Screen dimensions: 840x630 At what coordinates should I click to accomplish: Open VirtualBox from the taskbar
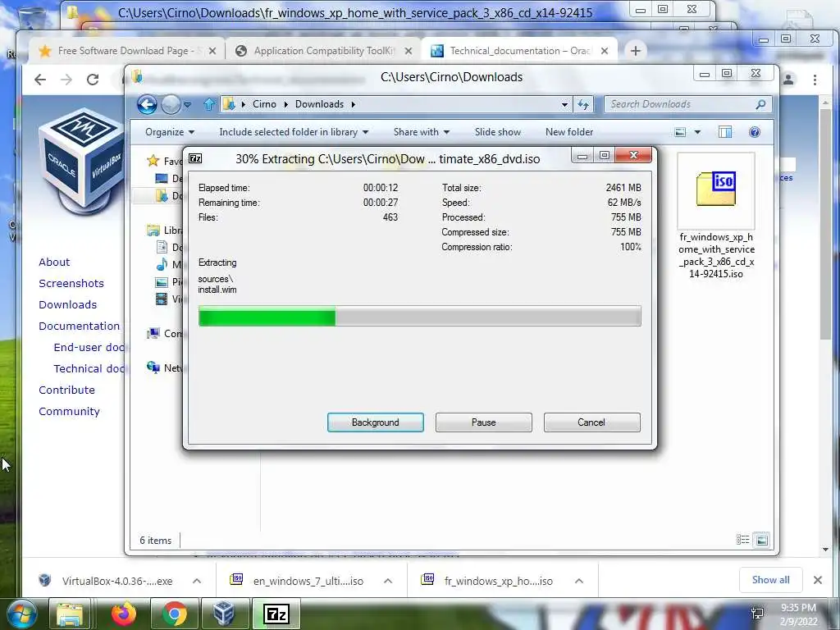tap(223, 614)
